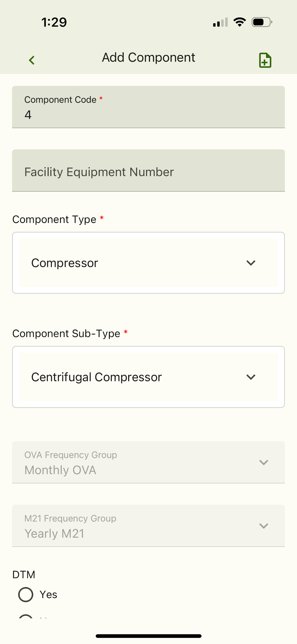Tap the Yes label under DTM
Screen dimensions: 297x644
point(48,594)
